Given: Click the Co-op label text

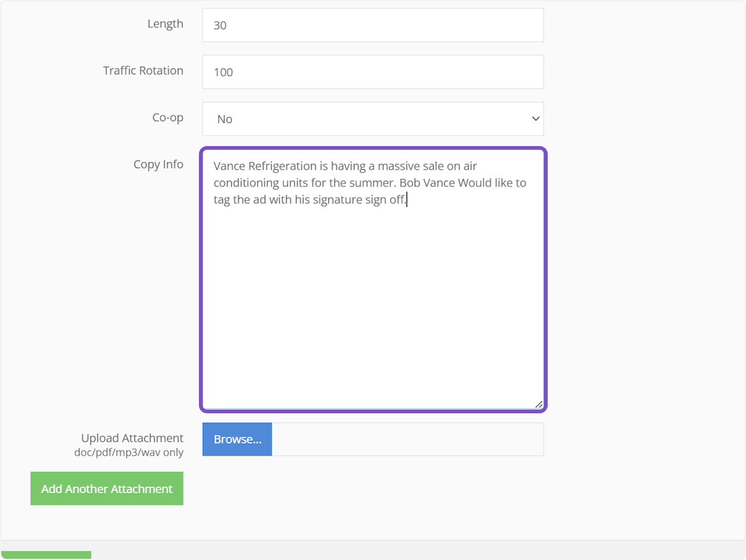Looking at the screenshot, I should point(167,117).
